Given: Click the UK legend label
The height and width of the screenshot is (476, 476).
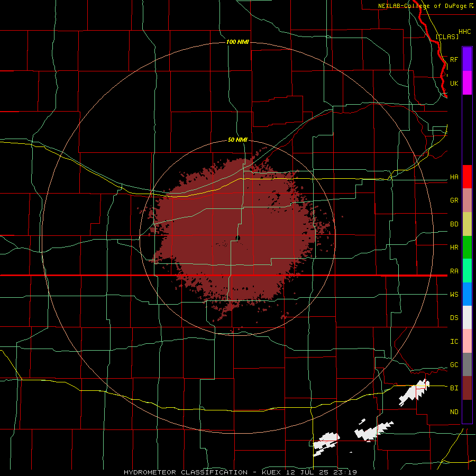Looking at the screenshot, I should 454,83.
